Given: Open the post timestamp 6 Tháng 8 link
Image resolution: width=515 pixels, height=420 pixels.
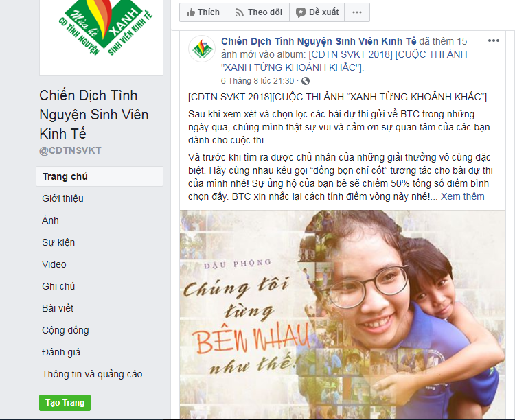Looking at the screenshot, I should (257, 81).
